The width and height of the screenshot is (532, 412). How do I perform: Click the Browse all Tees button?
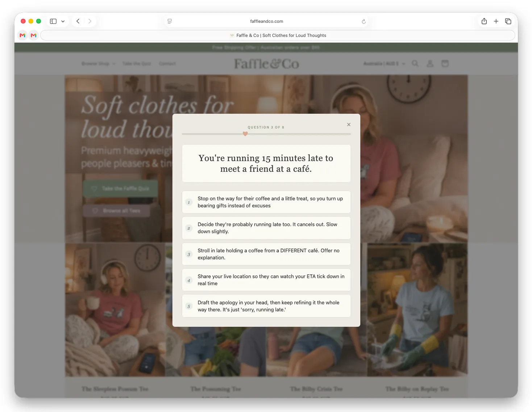pos(116,211)
